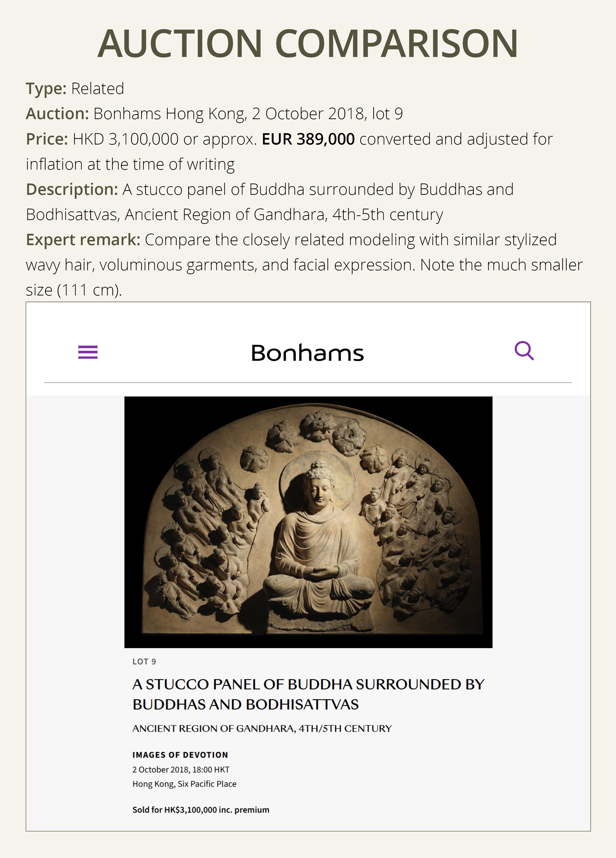Click 'Bonhams Hong Kong, 2 October 2018, lot 9' text
Viewport: 616px width, 858px height.
coord(248,114)
